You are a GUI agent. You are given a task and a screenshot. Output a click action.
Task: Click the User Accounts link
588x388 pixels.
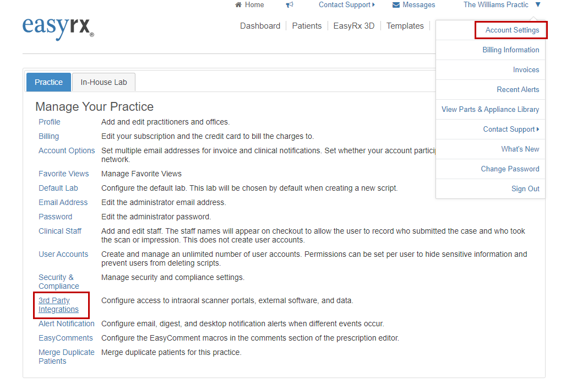(63, 254)
